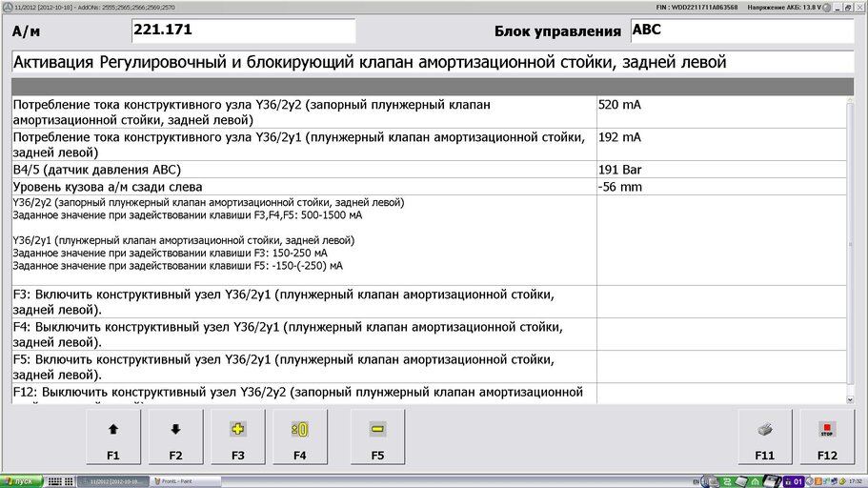868x488 pixels.
Task: Select the 520 mA value cell
Action: [721, 112]
